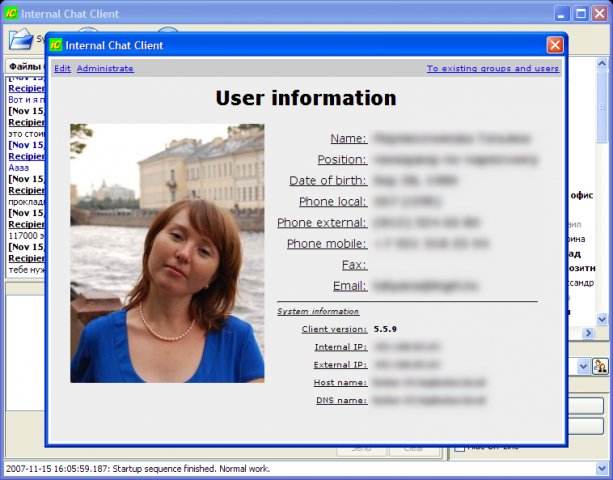
Task: Maximize the main Internal Chat Client window
Action: (x=581, y=14)
